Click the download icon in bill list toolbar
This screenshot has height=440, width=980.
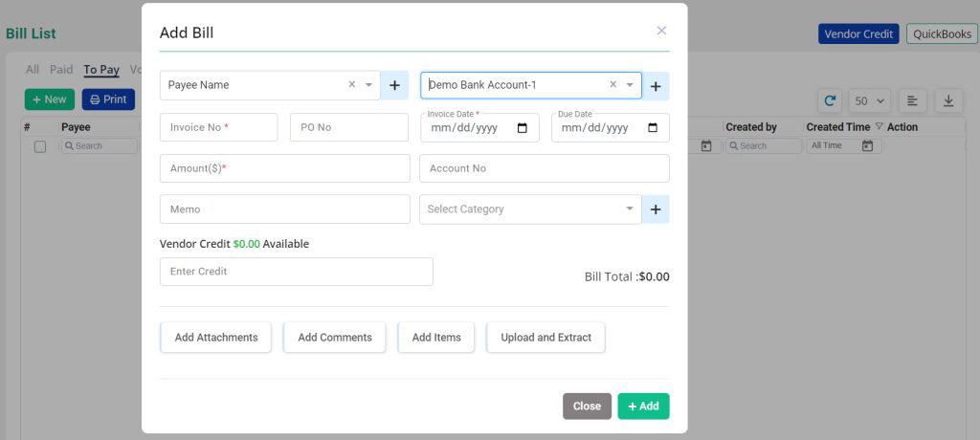click(947, 100)
